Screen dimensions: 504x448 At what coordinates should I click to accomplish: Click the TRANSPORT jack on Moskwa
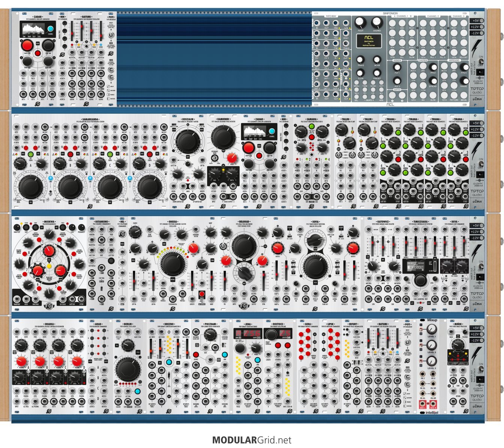pyautogui.click(x=17, y=299)
